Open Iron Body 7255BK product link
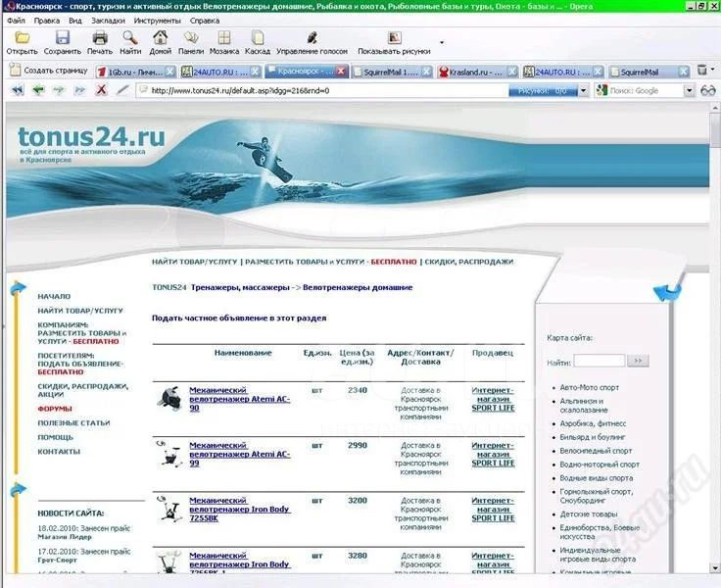Image resolution: width=721 pixels, height=588 pixels. tap(240, 509)
